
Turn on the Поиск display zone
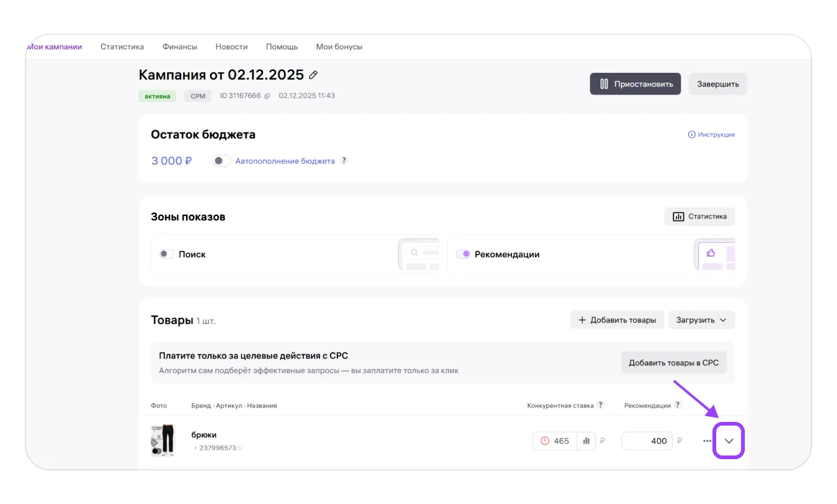(x=166, y=254)
